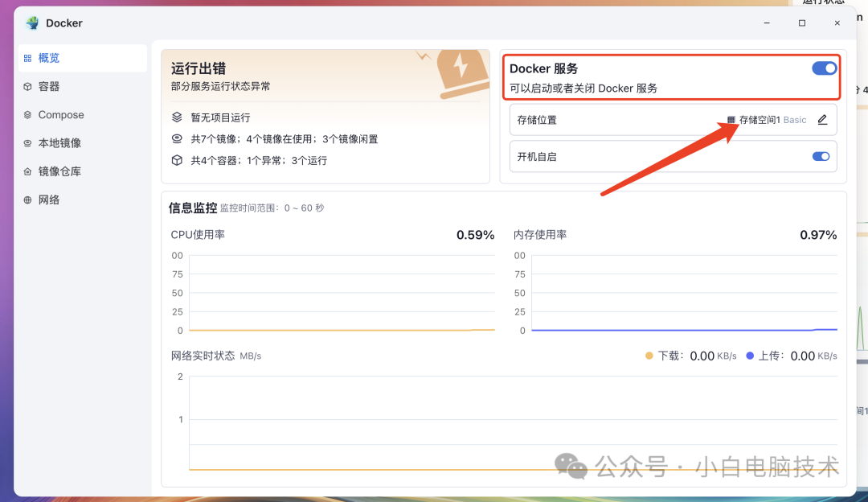Open the 镜像仓库 image registry

[83, 171]
